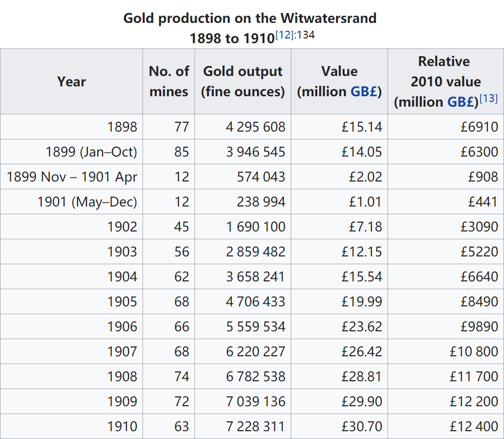This screenshot has height=439, width=504.
Task: Select the 1899 Nov – 1901 Apr cell
Action: [72, 177]
